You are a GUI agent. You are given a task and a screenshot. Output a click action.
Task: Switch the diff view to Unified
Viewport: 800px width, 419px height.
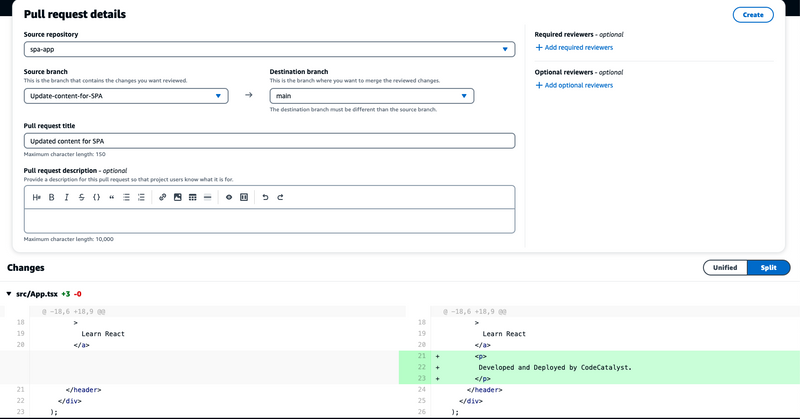pyautogui.click(x=725, y=268)
